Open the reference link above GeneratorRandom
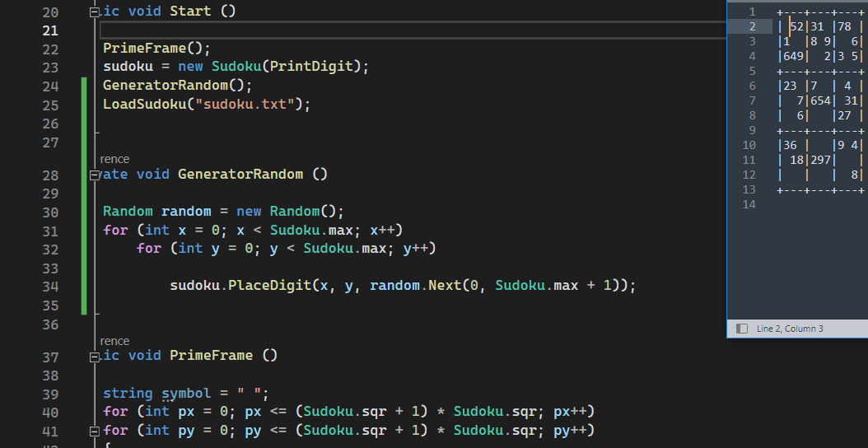 tap(114, 159)
